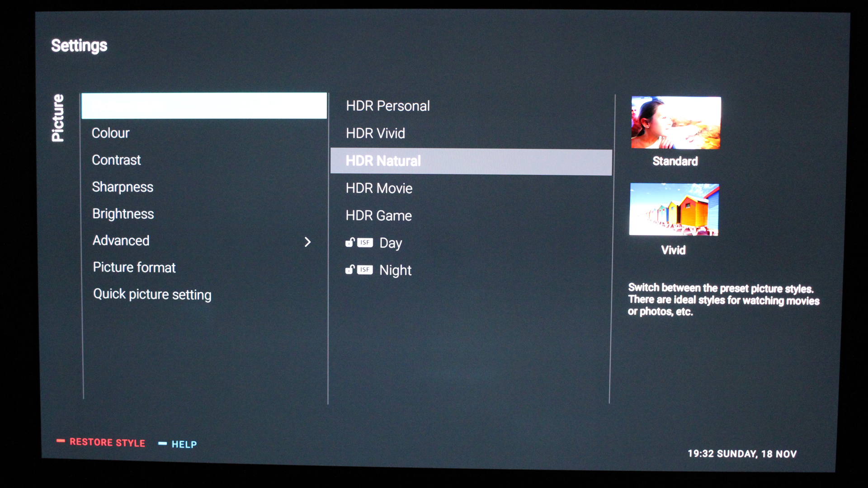Open Picture format settings

133,266
